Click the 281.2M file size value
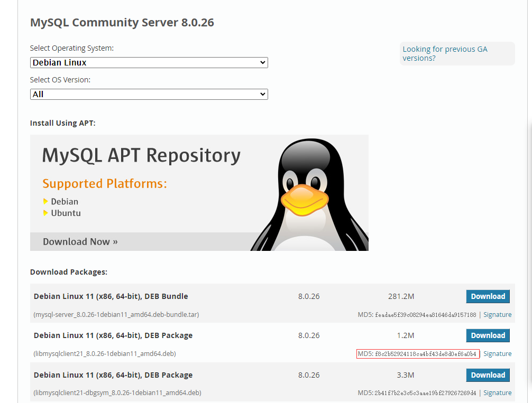This screenshot has height=403, width=532. pyautogui.click(x=401, y=296)
